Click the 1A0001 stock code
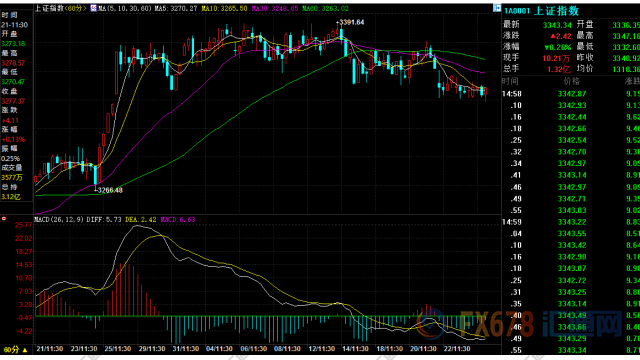This screenshot has height=360, width=640. click(x=517, y=11)
